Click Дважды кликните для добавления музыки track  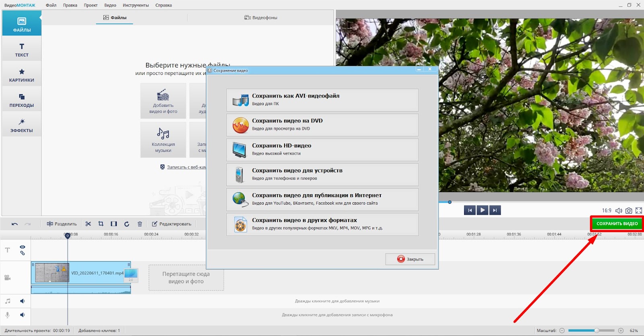pyautogui.click(x=337, y=301)
